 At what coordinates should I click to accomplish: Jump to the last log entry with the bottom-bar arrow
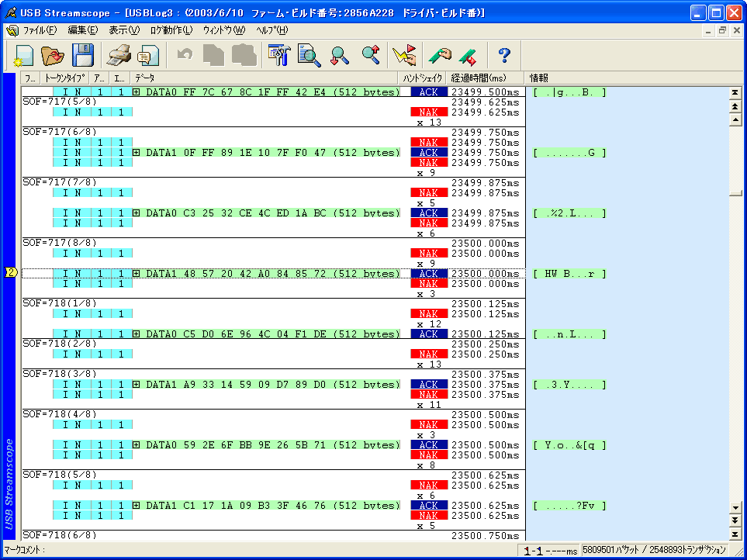click(x=735, y=534)
